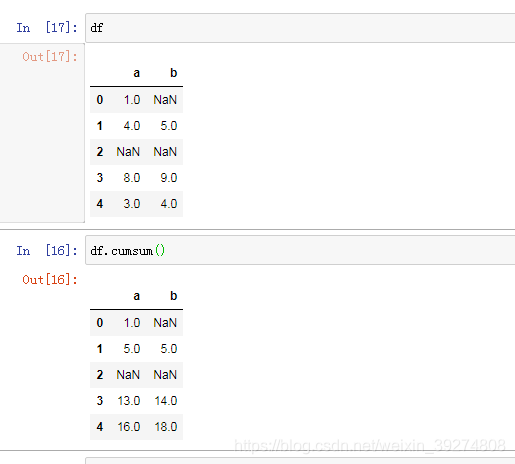The height and width of the screenshot is (464, 515).
Task: Select value 13.0 in Out[16] table
Action: coord(129,401)
